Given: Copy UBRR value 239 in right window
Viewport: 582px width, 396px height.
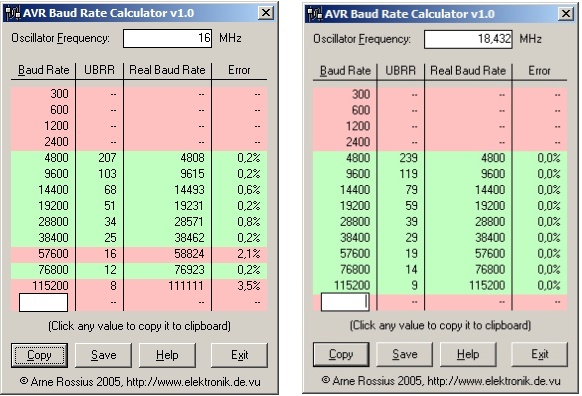Looking at the screenshot, I should point(408,158).
